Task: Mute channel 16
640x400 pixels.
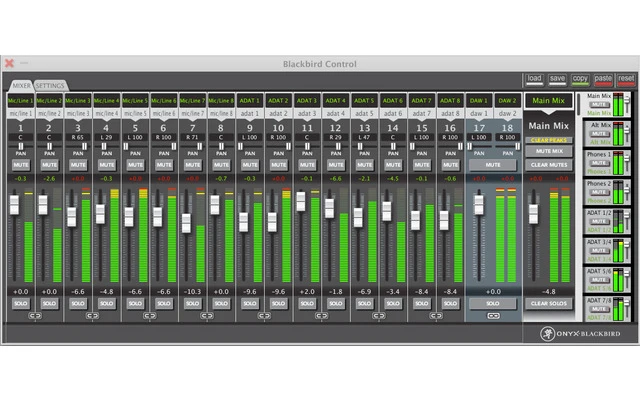Action: [x=450, y=165]
